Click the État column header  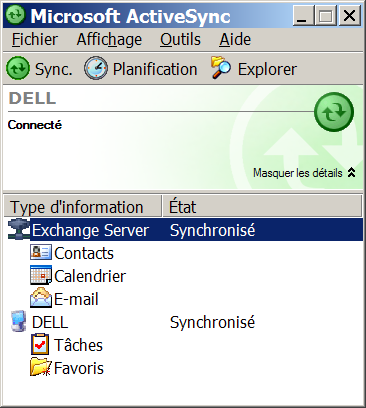pyautogui.click(x=262, y=206)
